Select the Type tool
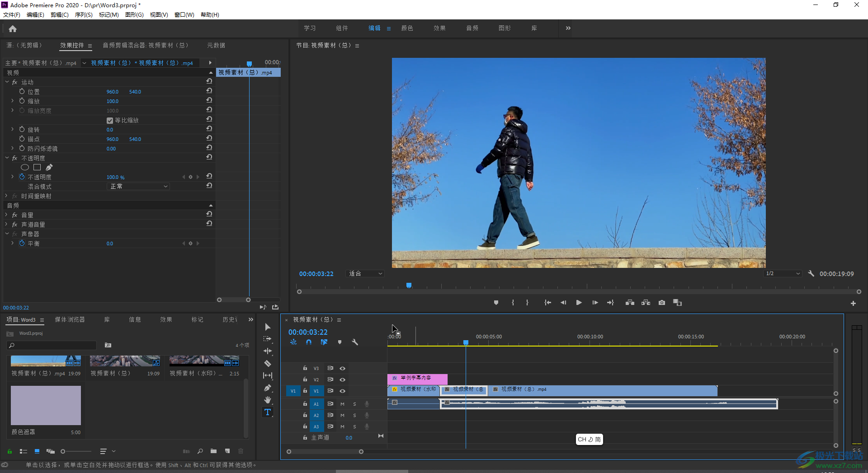This screenshot has height=473, width=868. coord(268,412)
